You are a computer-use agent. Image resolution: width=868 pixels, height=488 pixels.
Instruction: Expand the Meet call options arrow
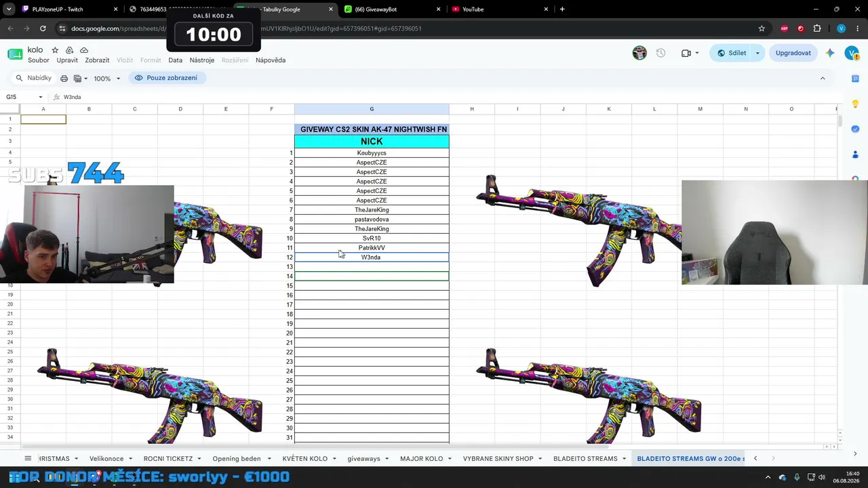coord(696,53)
